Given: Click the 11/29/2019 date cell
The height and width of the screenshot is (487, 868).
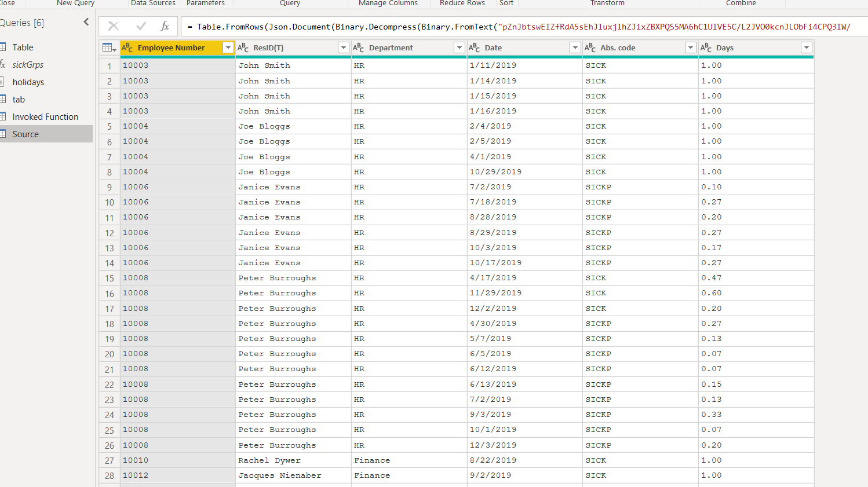Looking at the screenshot, I should 524,293.
